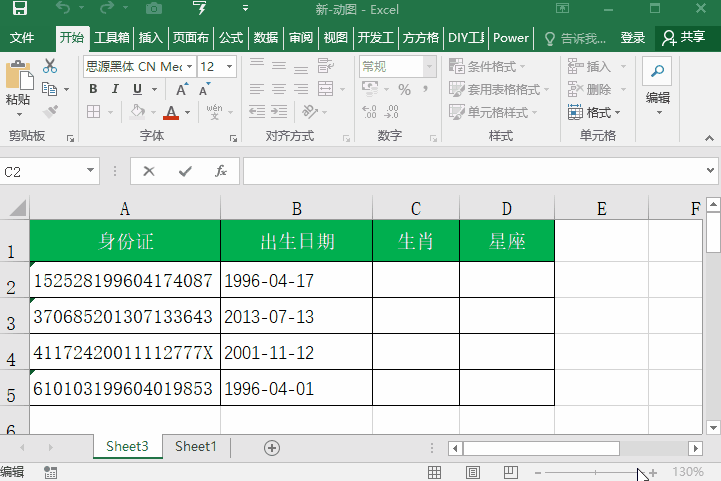The image size is (721, 481).
Task: Decrease font size with the small A
Action: pos(204,89)
